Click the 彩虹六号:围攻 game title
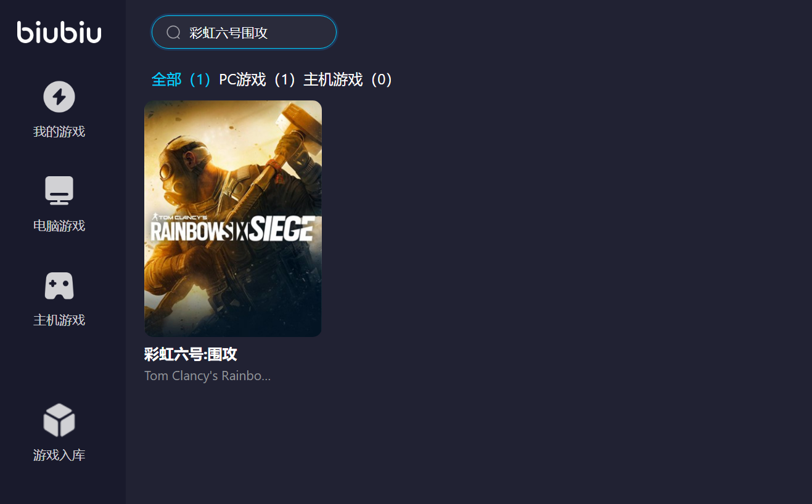This screenshot has width=812, height=504. point(191,354)
